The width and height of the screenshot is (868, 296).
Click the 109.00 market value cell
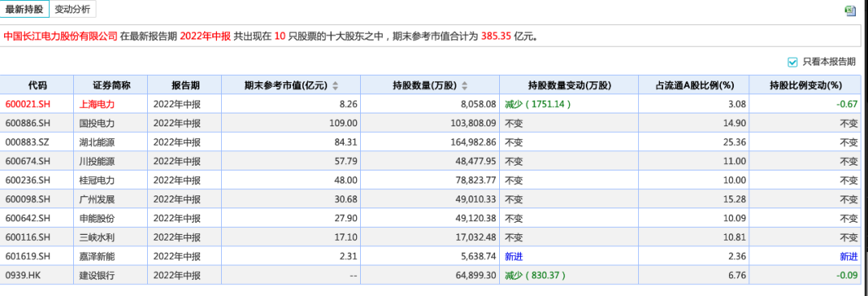tap(291, 123)
